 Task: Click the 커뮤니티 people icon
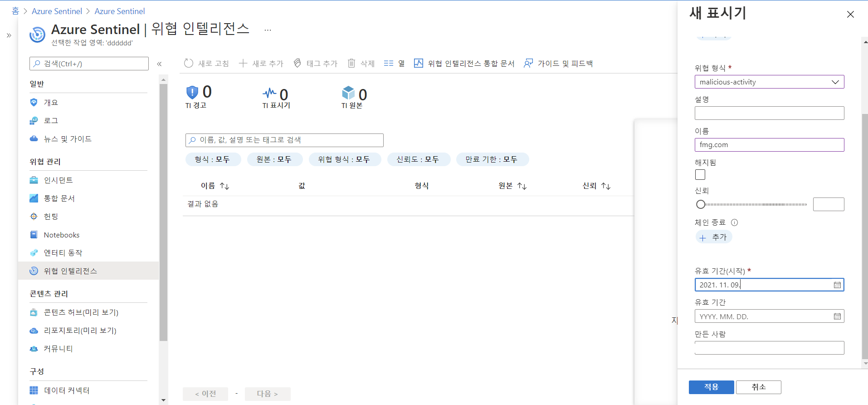(x=34, y=349)
